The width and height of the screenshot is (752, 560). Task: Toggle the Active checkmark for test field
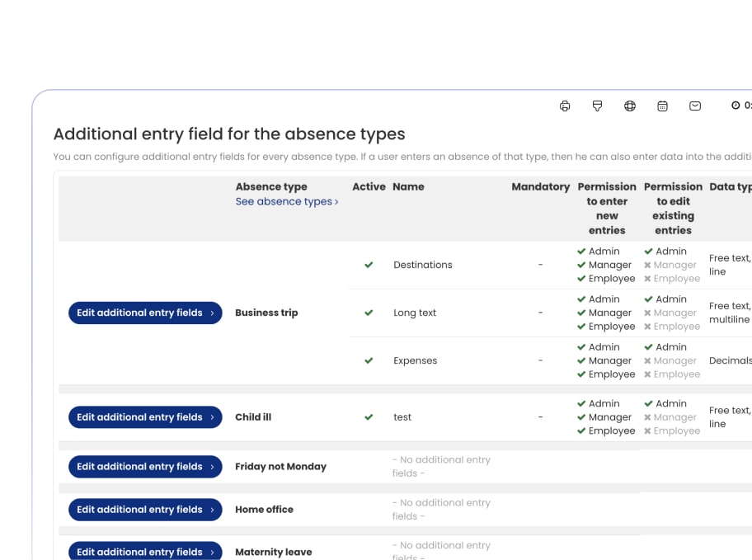(369, 417)
